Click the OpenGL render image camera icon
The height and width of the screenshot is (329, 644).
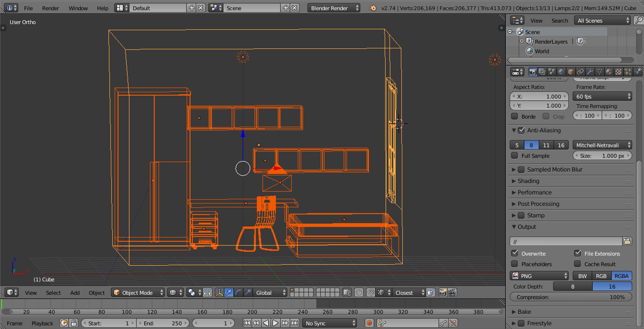[442, 293]
